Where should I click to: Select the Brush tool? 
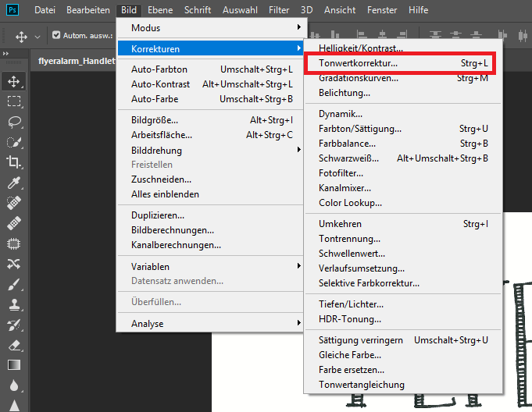pos(14,284)
